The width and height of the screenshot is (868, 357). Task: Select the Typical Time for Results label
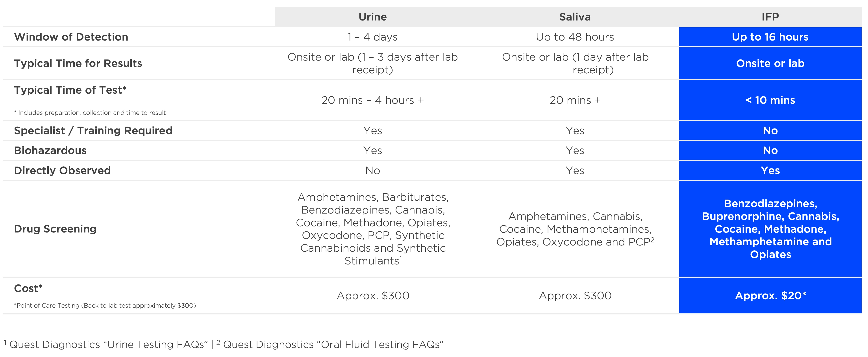[x=78, y=63]
